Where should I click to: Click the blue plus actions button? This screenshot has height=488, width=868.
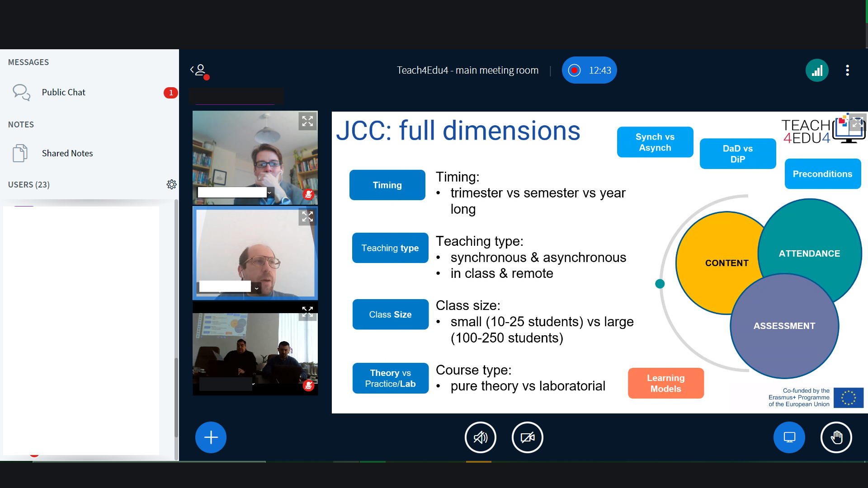click(x=211, y=437)
